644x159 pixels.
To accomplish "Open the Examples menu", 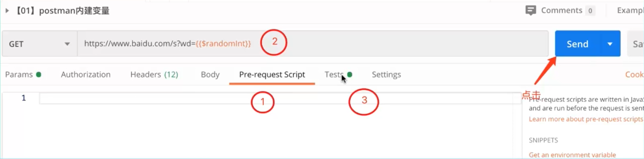I will point(630,10).
